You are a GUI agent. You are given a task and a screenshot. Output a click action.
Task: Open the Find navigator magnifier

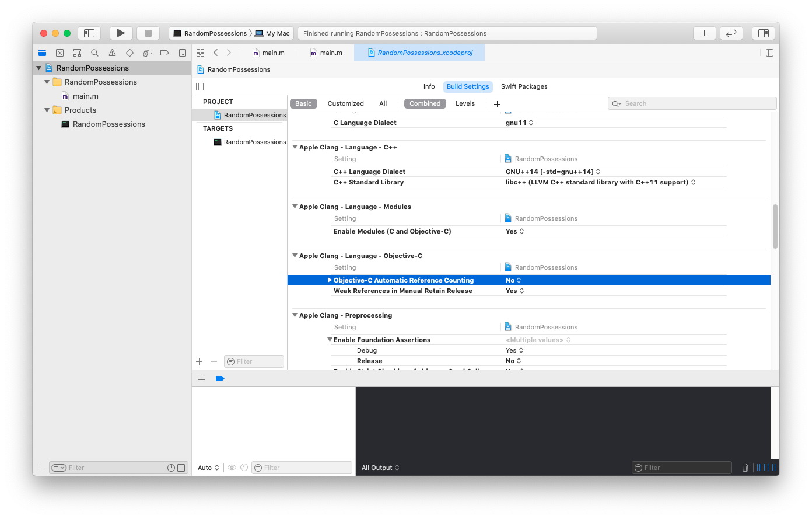point(94,53)
